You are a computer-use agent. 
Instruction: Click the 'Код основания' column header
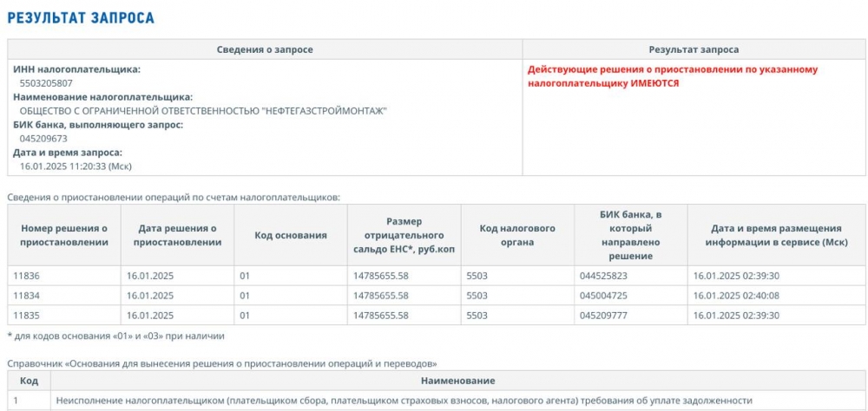point(291,235)
